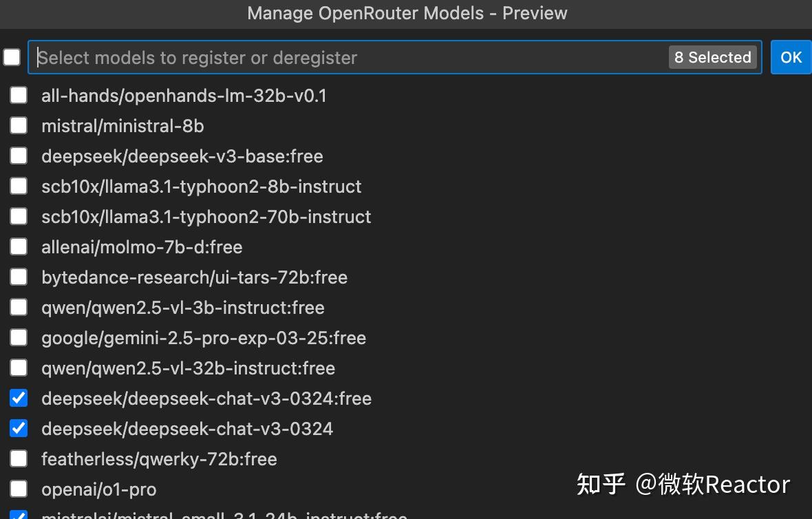Check qwen/qwen2.5-vl-3b-instruct:free checkbox
Screen dimensions: 812x519
tap(19, 307)
